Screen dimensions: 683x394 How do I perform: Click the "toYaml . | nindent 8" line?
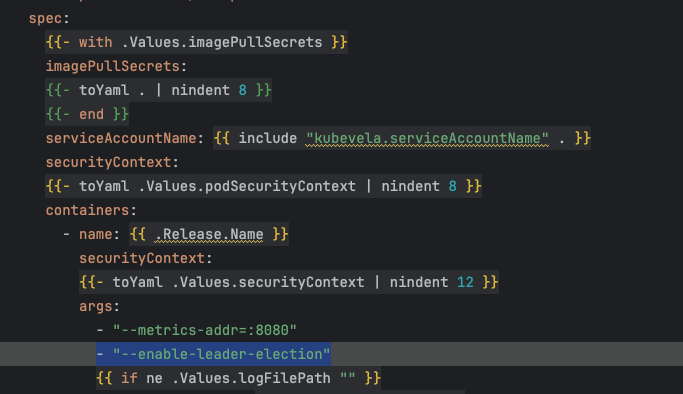(x=159, y=90)
